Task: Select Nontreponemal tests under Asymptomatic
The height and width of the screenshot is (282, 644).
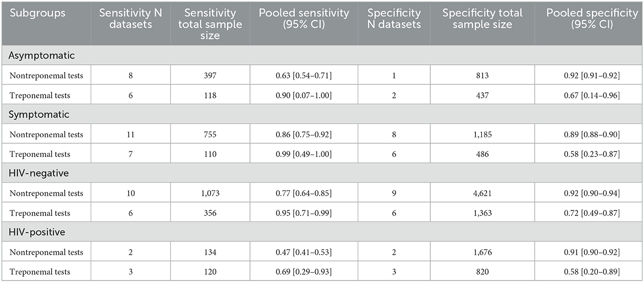Action: click(x=47, y=75)
